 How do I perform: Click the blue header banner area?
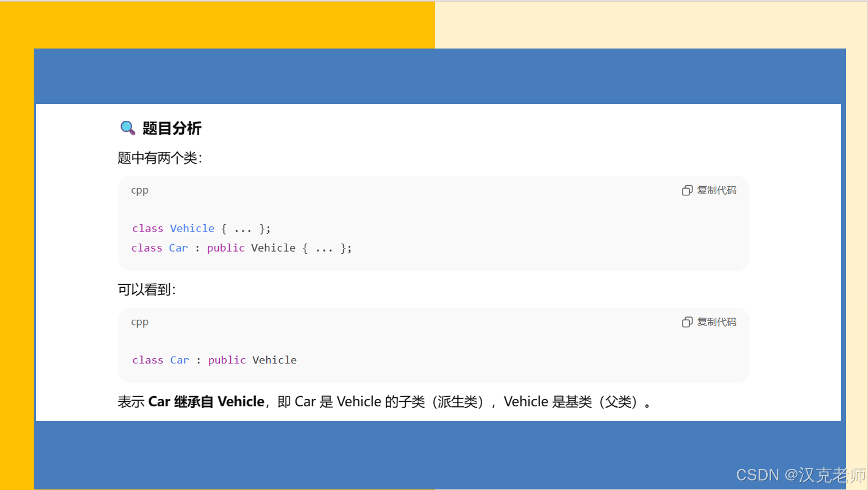pos(440,75)
